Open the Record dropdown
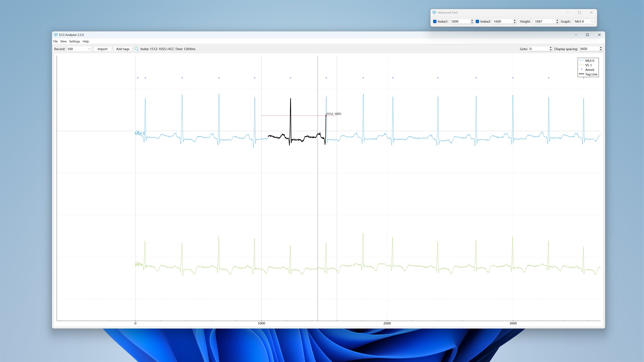Viewport: 644px width, 362px height. coord(79,49)
